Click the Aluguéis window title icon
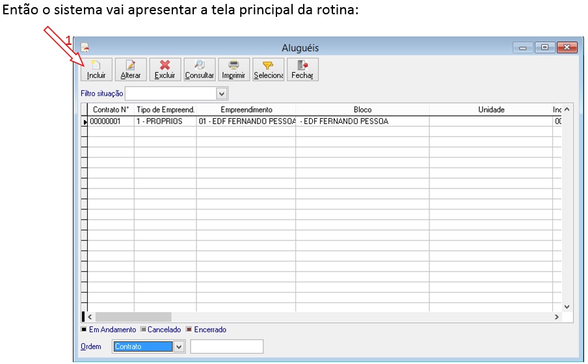 (85, 47)
